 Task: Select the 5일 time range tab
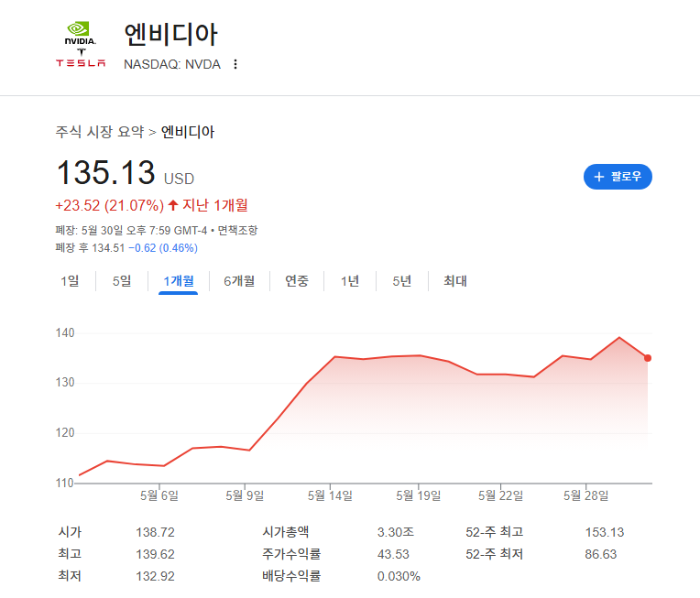122,281
